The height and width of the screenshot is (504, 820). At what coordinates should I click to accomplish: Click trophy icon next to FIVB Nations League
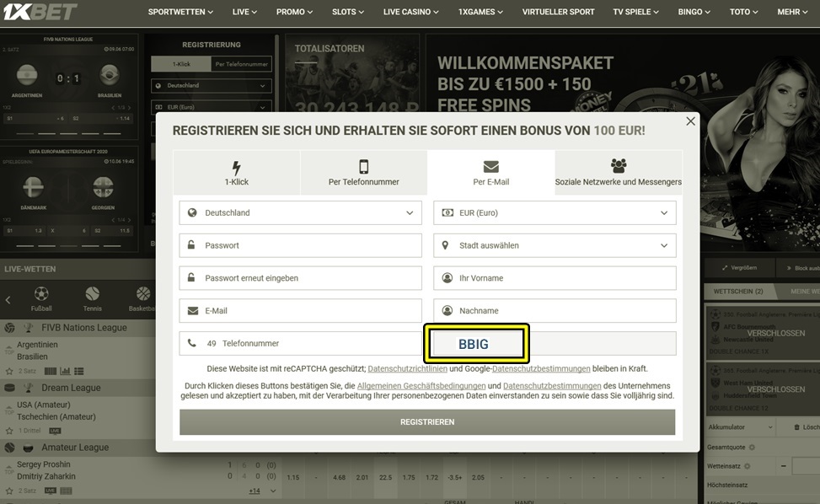pos(29,328)
